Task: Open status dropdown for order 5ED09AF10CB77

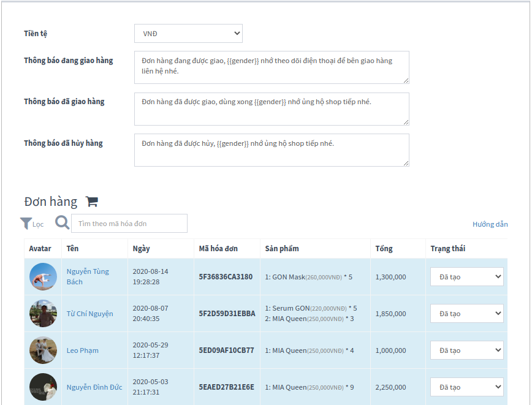Action: click(467, 350)
